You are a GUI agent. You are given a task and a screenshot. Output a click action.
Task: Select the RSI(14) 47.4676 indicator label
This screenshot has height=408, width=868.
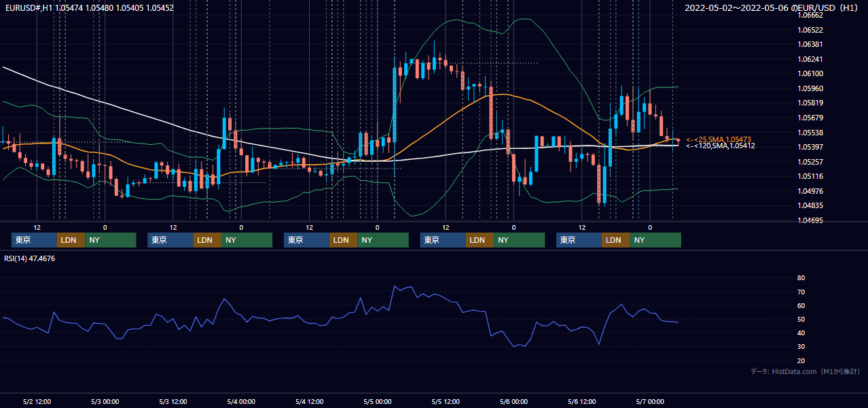click(x=30, y=258)
